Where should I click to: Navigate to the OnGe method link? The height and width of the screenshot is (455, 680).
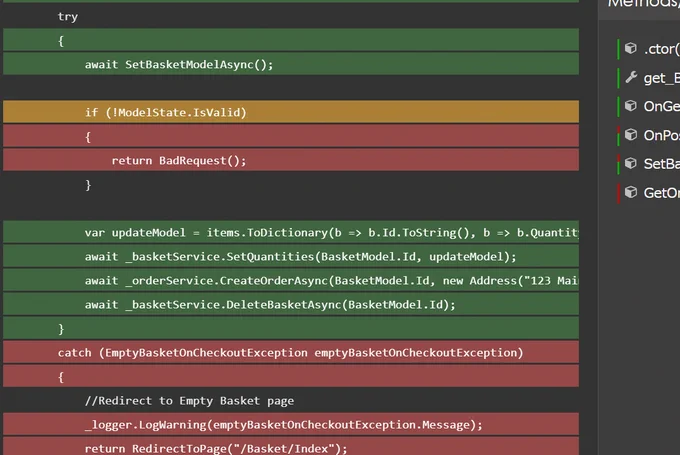pyautogui.click(x=662, y=106)
